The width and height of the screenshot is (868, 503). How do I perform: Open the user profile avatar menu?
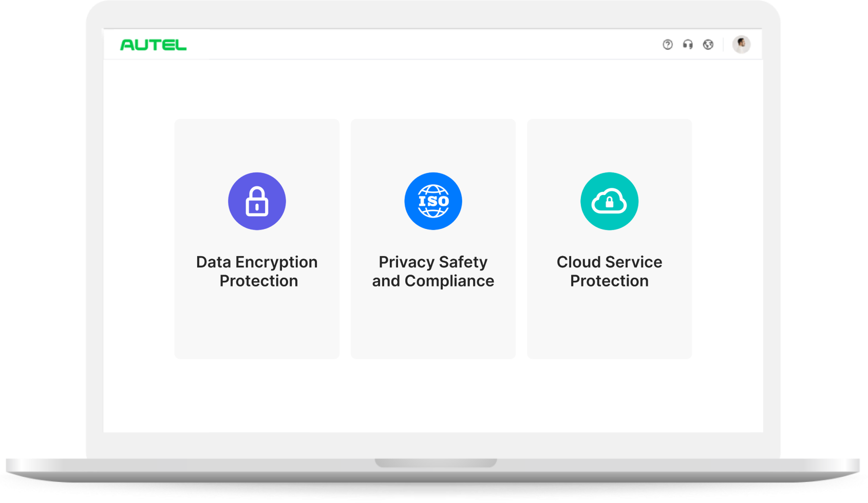(x=741, y=45)
